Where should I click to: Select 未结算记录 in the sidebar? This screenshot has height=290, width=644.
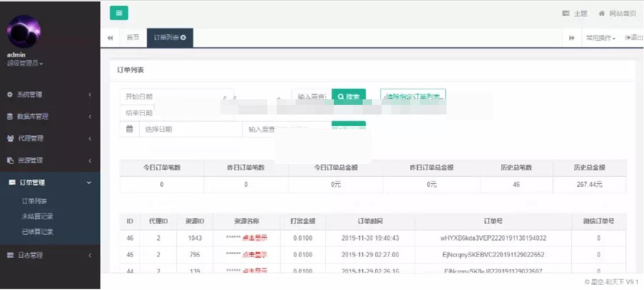pos(37,216)
